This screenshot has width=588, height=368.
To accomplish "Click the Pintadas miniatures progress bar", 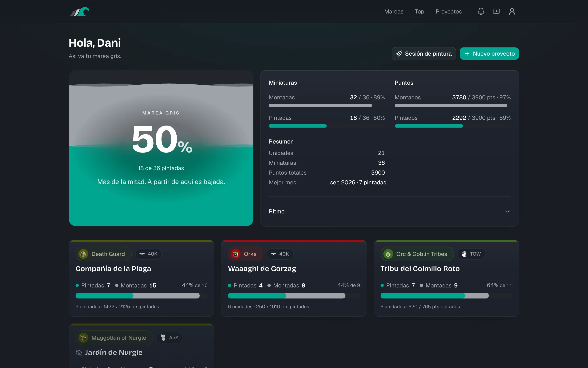I will click(x=326, y=126).
